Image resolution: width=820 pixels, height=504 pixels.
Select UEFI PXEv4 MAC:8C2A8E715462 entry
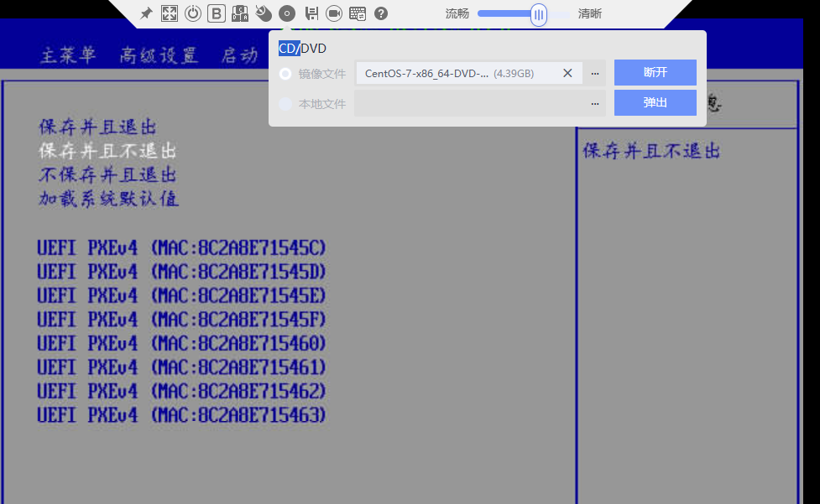181,392
